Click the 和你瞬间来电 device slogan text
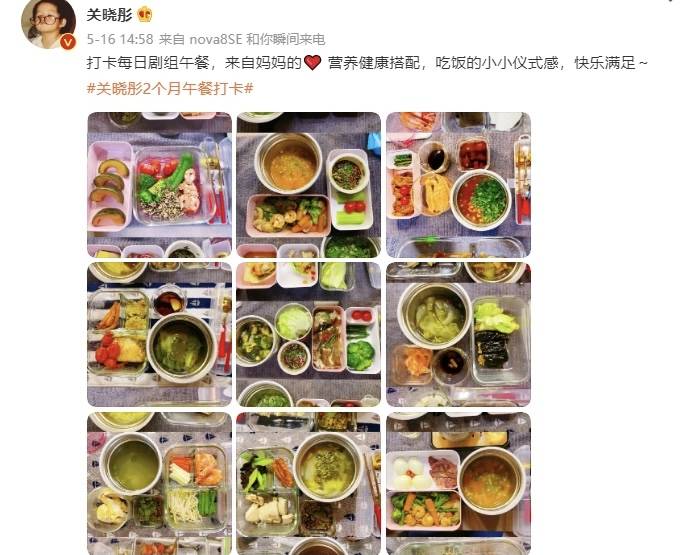This screenshot has height=555, width=693. (x=286, y=39)
